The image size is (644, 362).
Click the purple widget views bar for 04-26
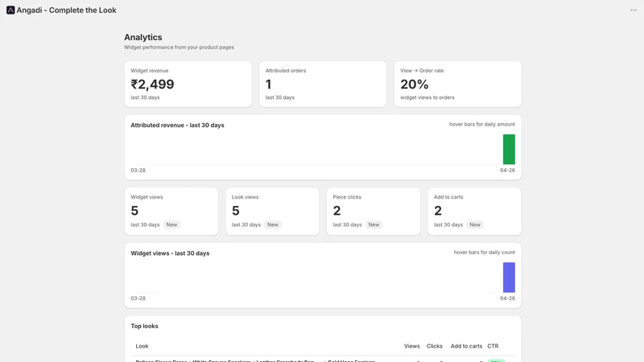pos(509,278)
